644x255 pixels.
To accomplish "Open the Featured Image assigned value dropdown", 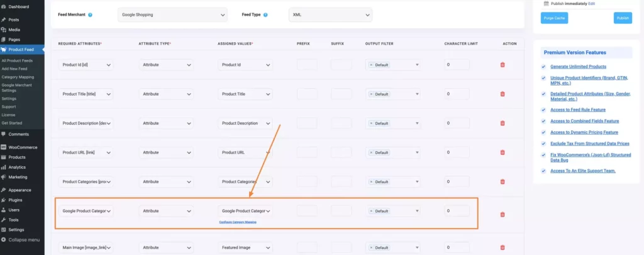I will (x=245, y=247).
